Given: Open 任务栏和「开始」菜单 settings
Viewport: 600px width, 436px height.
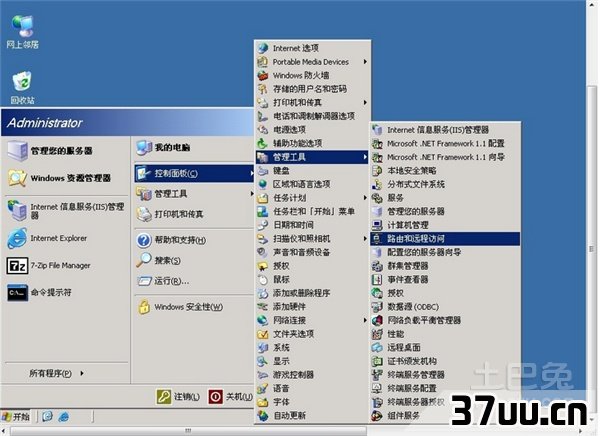Looking at the screenshot, I should click(312, 211).
